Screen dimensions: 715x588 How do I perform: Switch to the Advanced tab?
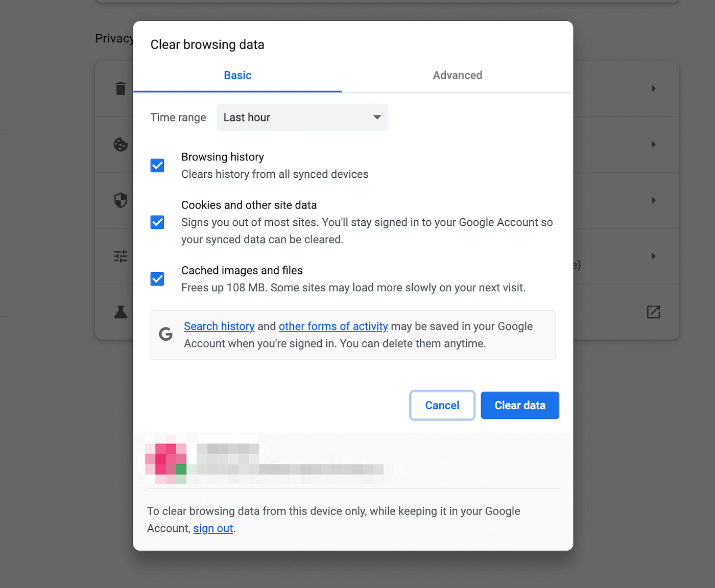pos(457,75)
